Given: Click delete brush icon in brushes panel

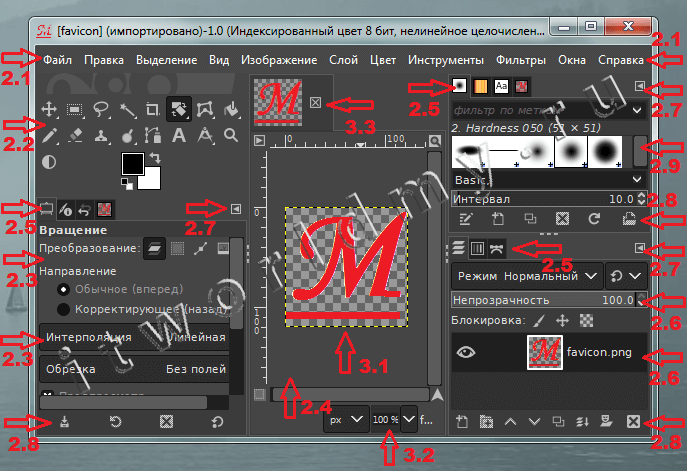Looking at the screenshot, I should (562, 219).
